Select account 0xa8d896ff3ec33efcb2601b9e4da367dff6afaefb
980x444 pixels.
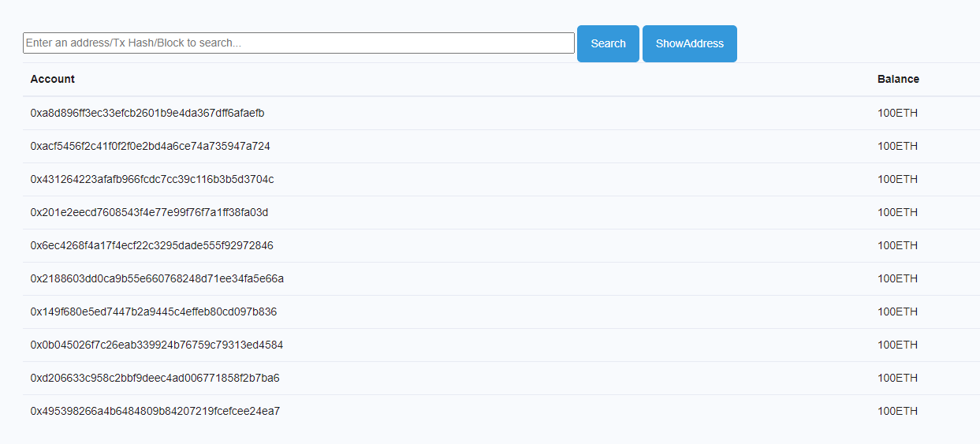[147, 113]
